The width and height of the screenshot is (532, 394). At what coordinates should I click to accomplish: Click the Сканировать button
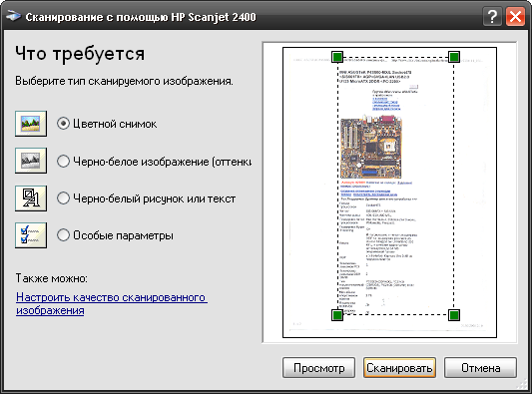399,367
